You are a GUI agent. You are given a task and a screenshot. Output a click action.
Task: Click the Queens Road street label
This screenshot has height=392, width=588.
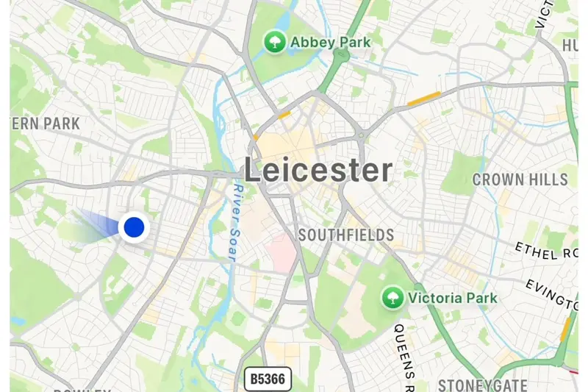[405, 357]
